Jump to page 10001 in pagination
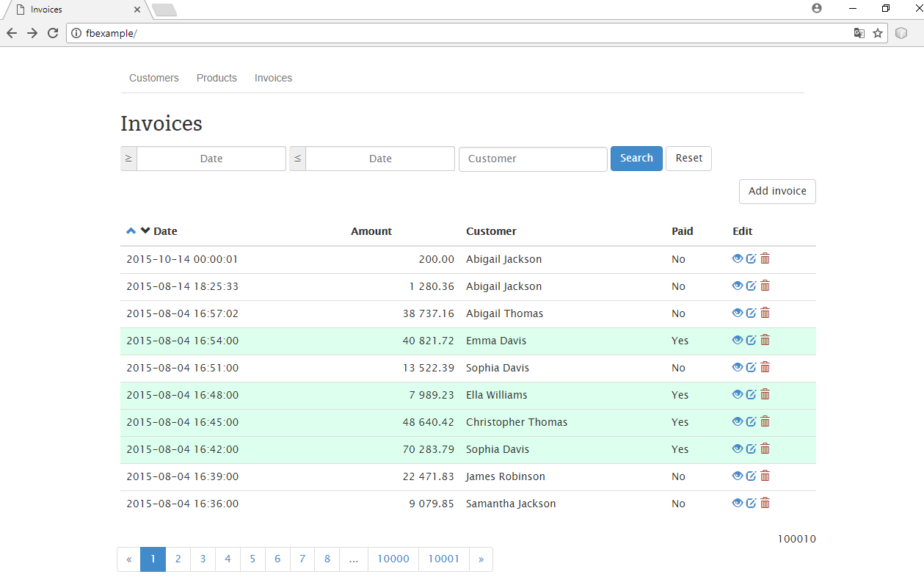The height and width of the screenshot is (577, 924). [x=443, y=559]
